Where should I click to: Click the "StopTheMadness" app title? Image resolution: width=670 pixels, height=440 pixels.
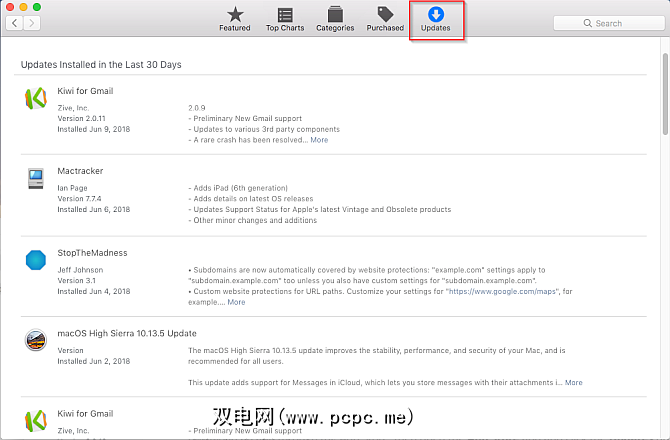pos(92,253)
